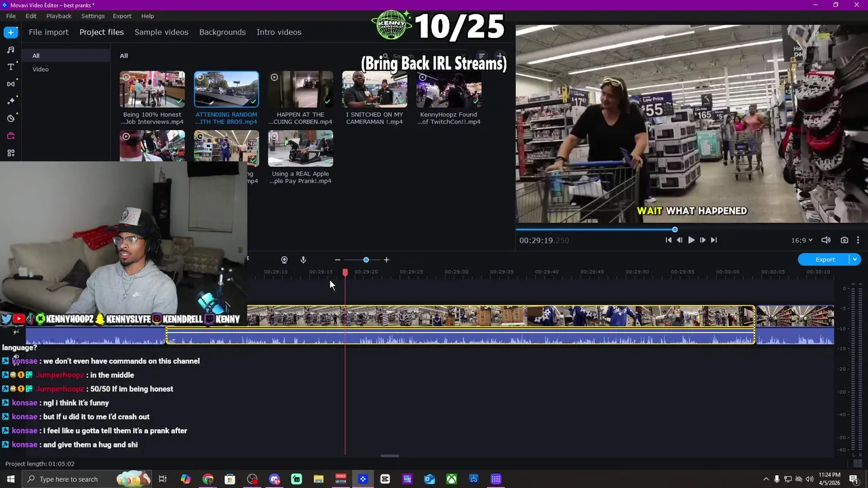Open the Effects sparkle icon

pyautogui.click(x=10, y=100)
